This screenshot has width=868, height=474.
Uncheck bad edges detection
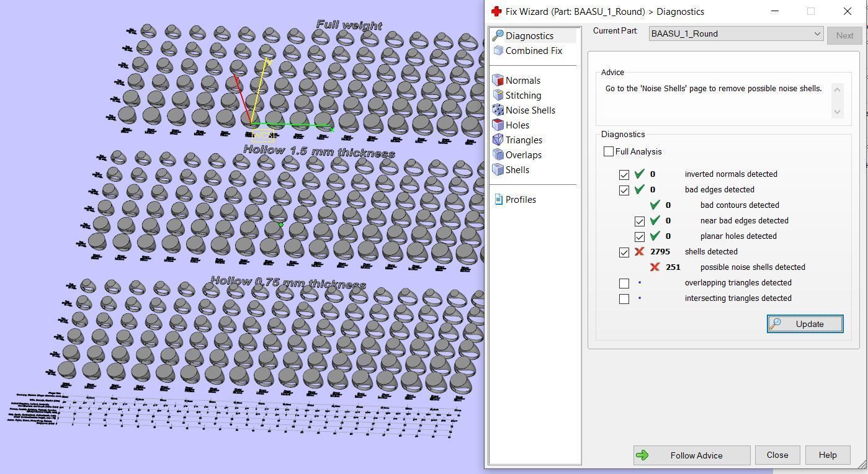[624, 190]
